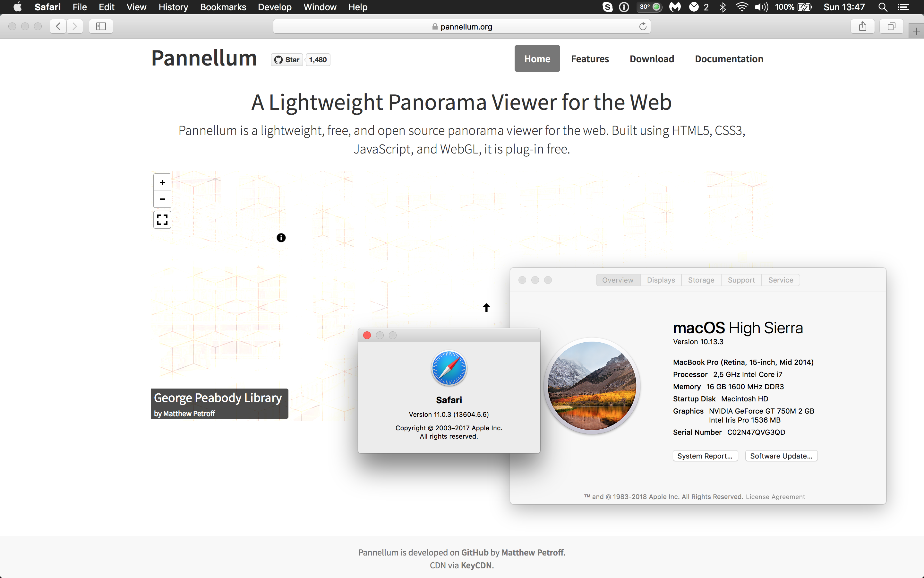Open the Apple menu
Viewport: 924px width, 578px height.
point(18,7)
